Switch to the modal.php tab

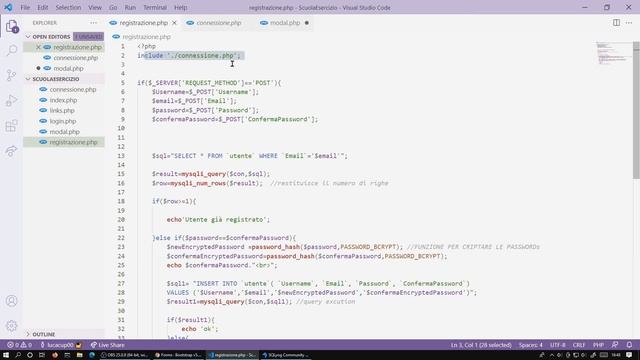285,23
